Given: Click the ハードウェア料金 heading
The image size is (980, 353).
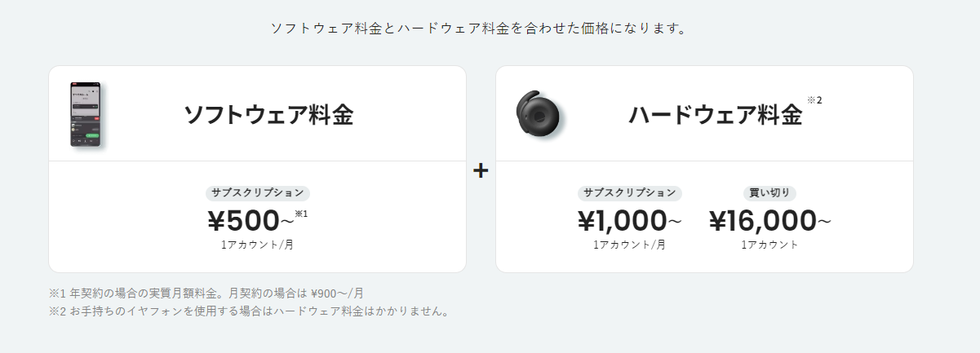Looking at the screenshot, I should [716, 115].
